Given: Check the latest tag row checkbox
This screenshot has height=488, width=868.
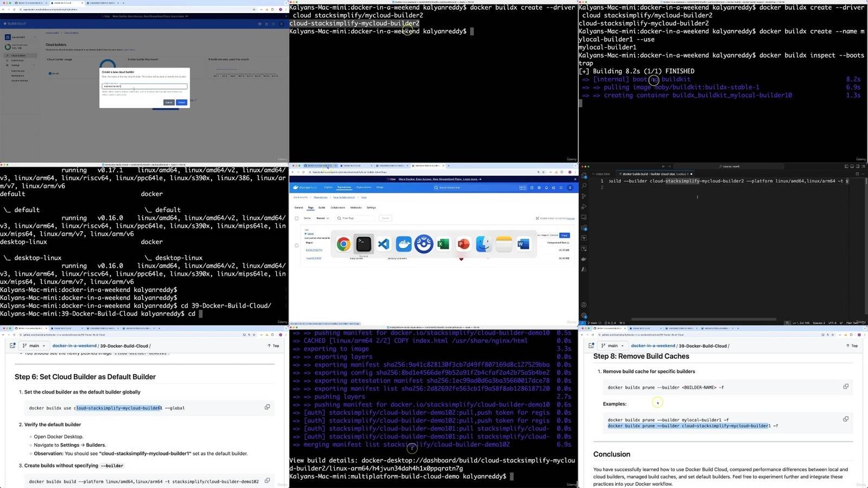Looking at the screenshot, I should tap(297, 245).
